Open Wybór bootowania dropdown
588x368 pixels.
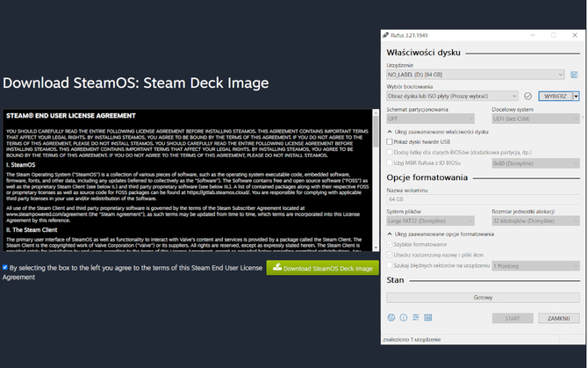[452, 97]
